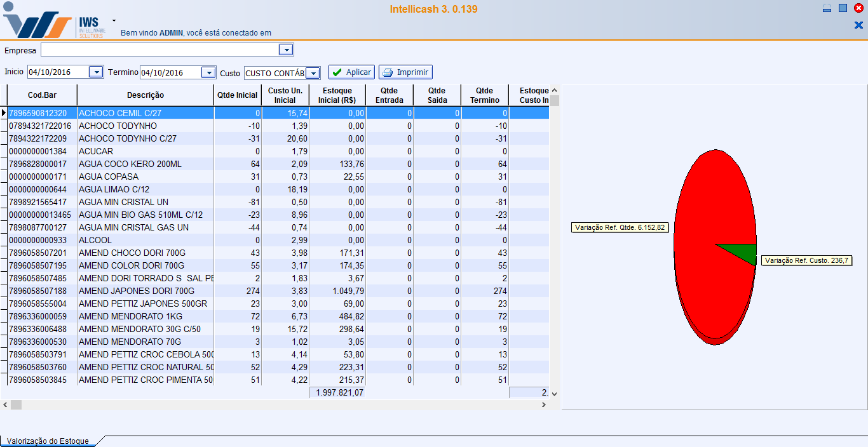Close the inner tab with the blue X
Screen dimensions: 868x447
pos(858,25)
